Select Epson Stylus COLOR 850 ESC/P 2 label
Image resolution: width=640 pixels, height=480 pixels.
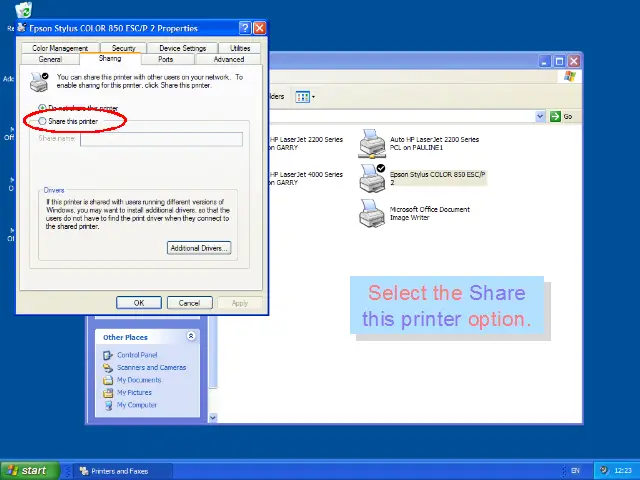(x=438, y=178)
